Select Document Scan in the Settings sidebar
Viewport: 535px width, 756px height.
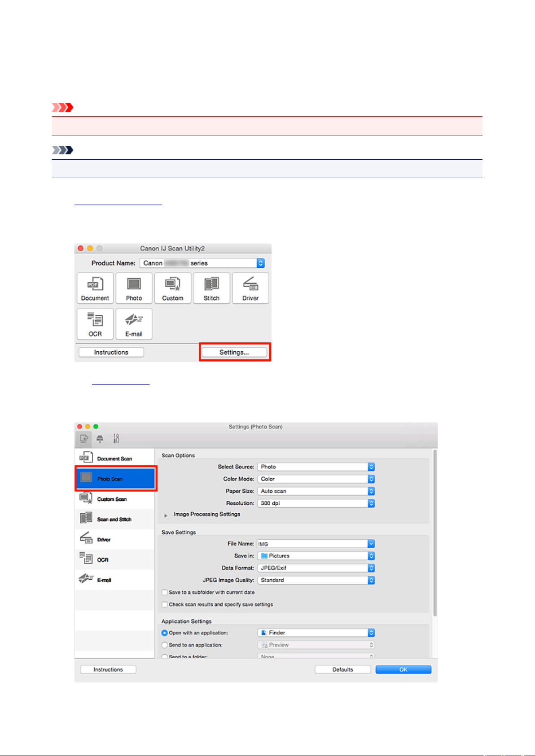tap(115, 458)
